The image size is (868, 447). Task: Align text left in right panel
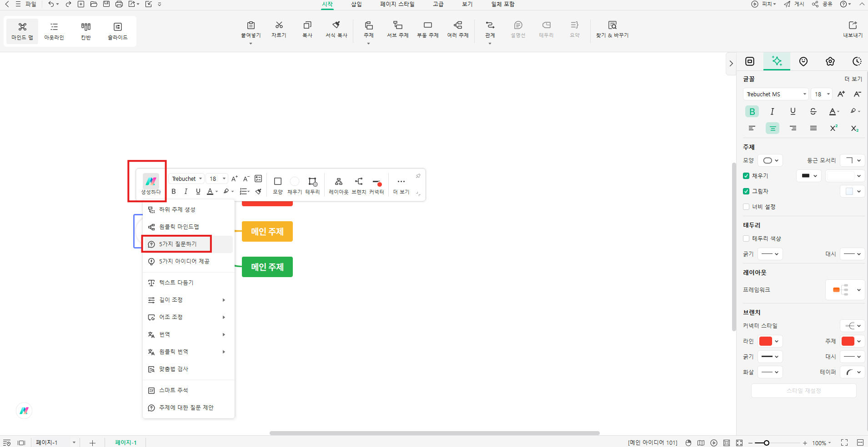(x=752, y=128)
